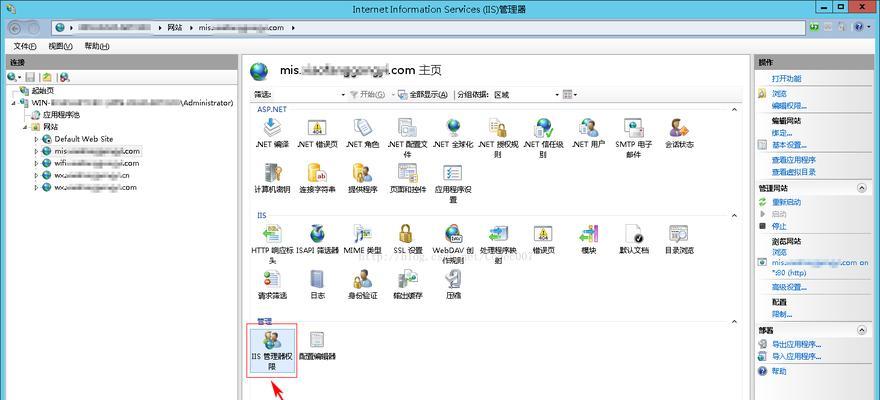Open the .NET 信任级别 feature
The height and width of the screenshot is (400, 880).
tap(543, 138)
